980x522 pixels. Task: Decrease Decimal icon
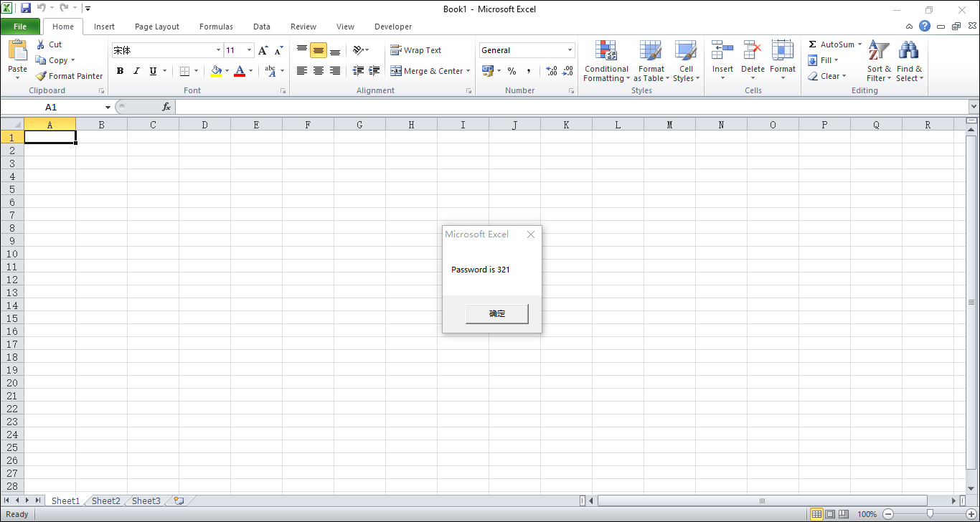[x=567, y=71]
